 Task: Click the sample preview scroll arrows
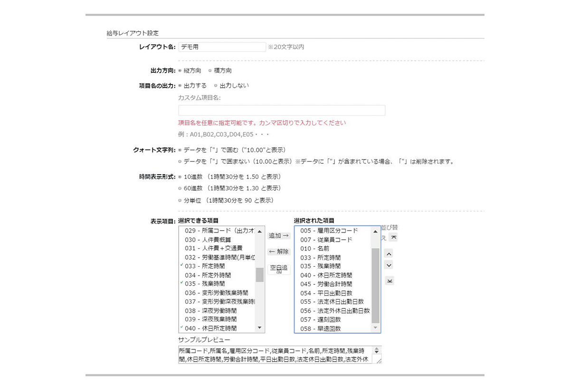(x=377, y=351)
